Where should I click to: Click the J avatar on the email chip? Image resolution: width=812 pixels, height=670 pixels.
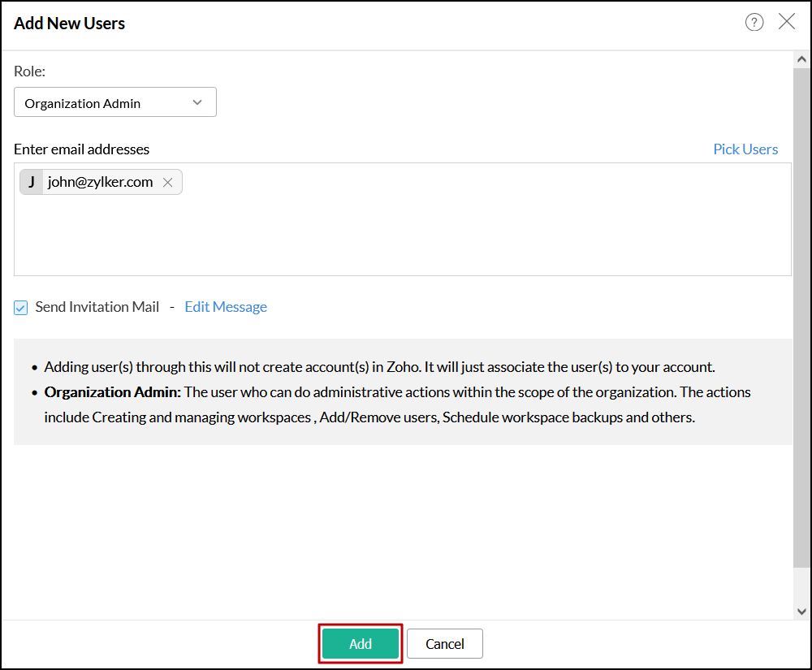coord(32,182)
